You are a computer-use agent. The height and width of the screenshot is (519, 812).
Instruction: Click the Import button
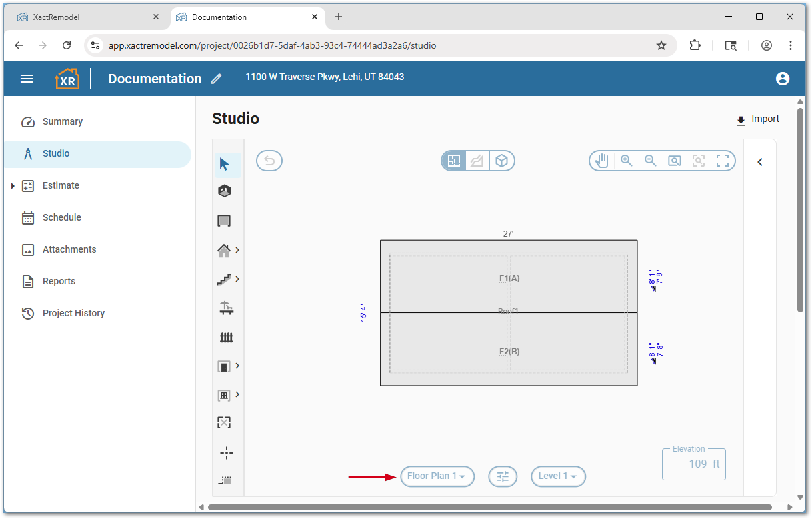tap(757, 119)
